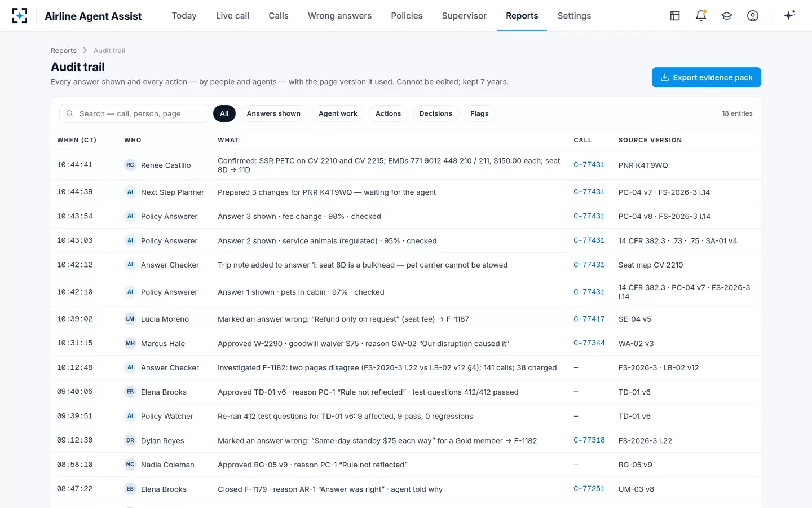Image resolution: width=812 pixels, height=508 pixels.
Task: Select the Supervisor tab
Action: pyautogui.click(x=464, y=16)
